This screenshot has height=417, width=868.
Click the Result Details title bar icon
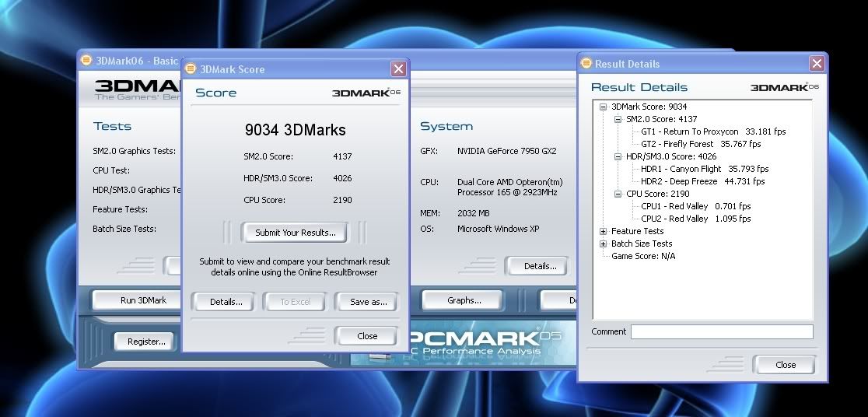[586, 64]
